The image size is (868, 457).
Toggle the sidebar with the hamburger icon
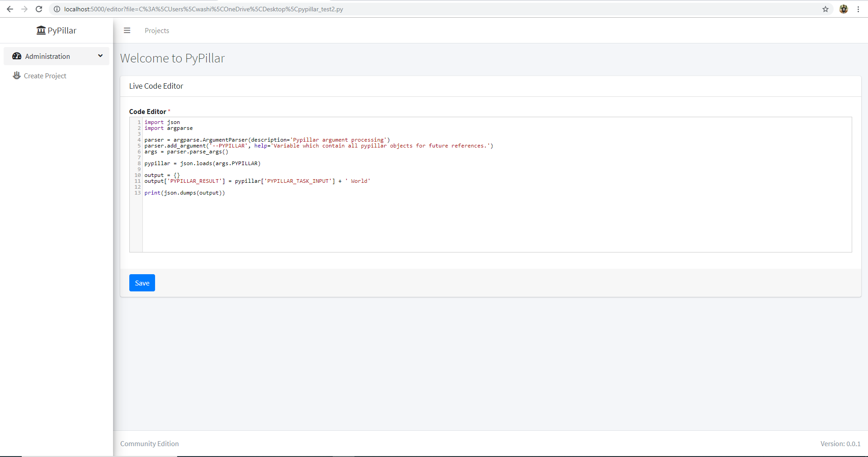pyautogui.click(x=127, y=30)
